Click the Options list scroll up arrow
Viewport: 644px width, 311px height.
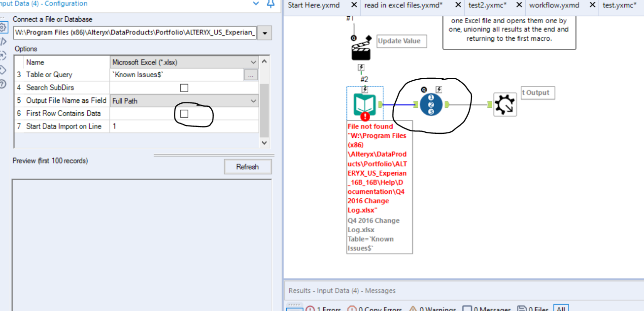point(264,62)
